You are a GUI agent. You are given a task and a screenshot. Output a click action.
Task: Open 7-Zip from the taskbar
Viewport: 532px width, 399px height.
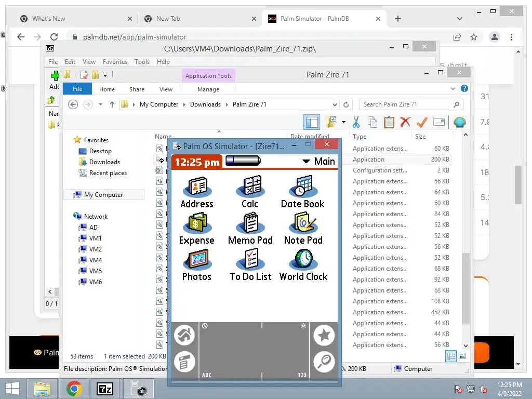105,389
